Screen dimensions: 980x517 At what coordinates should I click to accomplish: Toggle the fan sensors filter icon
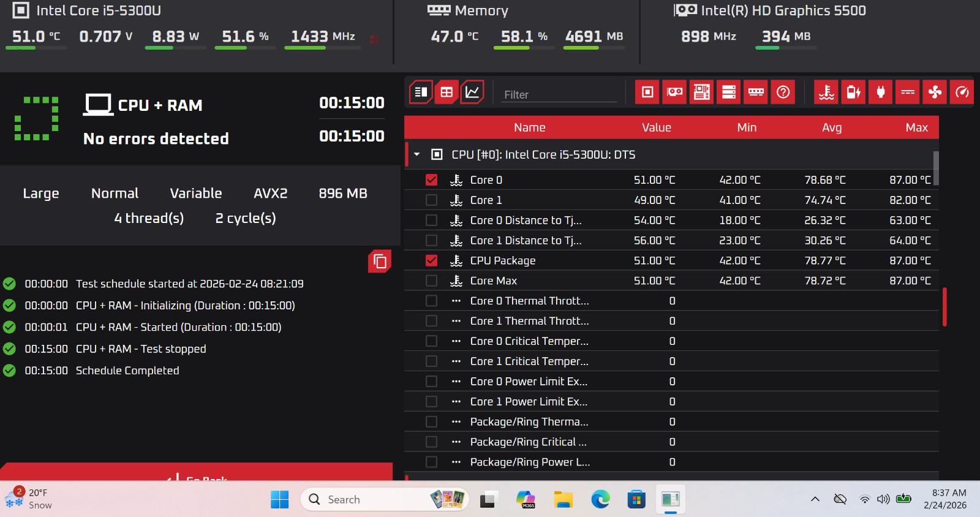click(x=935, y=92)
